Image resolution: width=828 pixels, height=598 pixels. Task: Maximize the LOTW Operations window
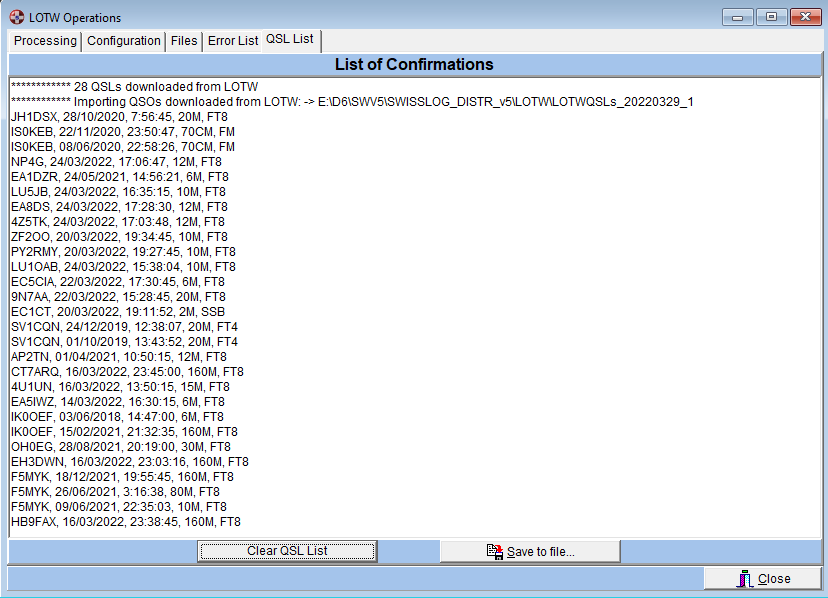coord(771,17)
